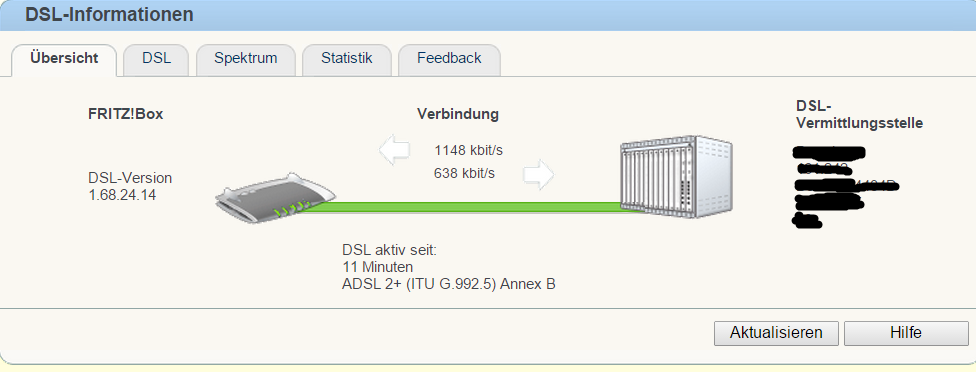
Task: Switch to the Übersicht tab
Action: click(x=64, y=58)
